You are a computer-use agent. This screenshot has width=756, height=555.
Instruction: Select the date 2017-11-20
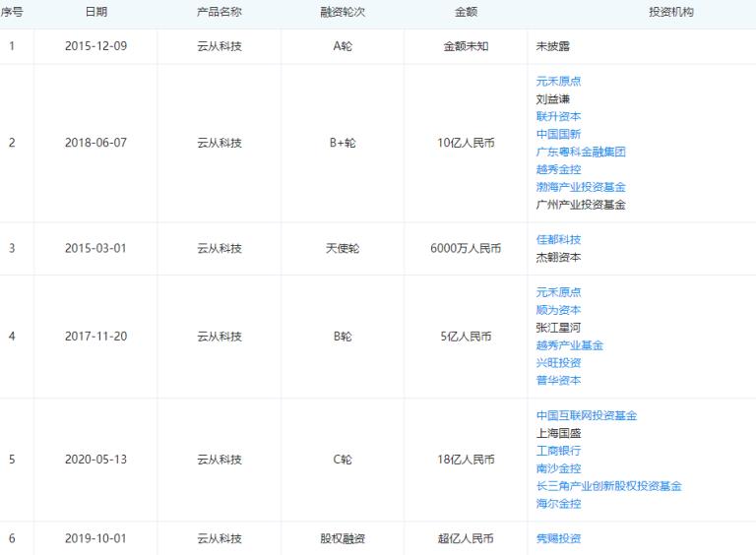click(95, 337)
